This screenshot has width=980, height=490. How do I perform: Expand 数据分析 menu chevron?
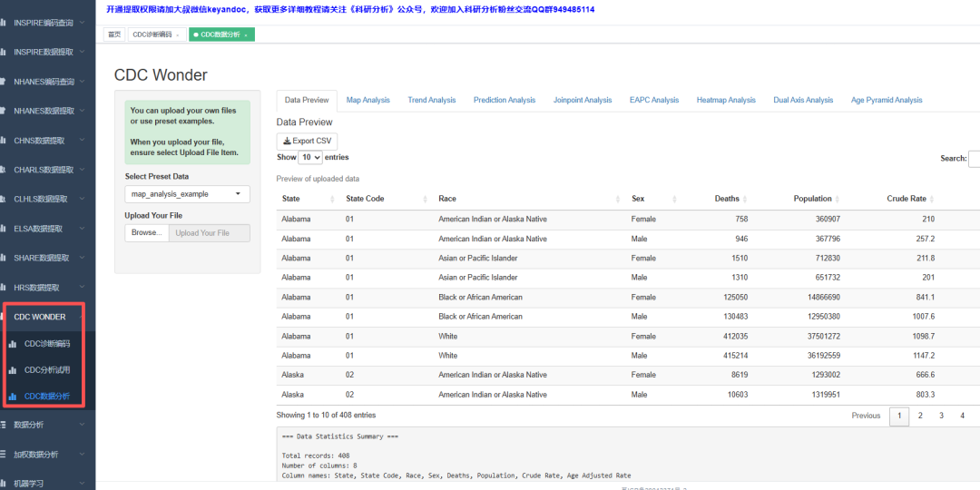pos(82,425)
